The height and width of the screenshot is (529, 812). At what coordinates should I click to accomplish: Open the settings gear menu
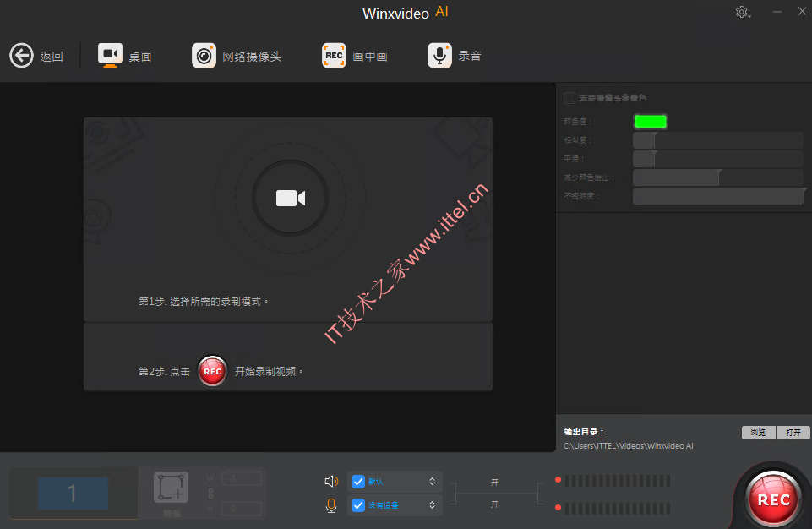(x=743, y=12)
